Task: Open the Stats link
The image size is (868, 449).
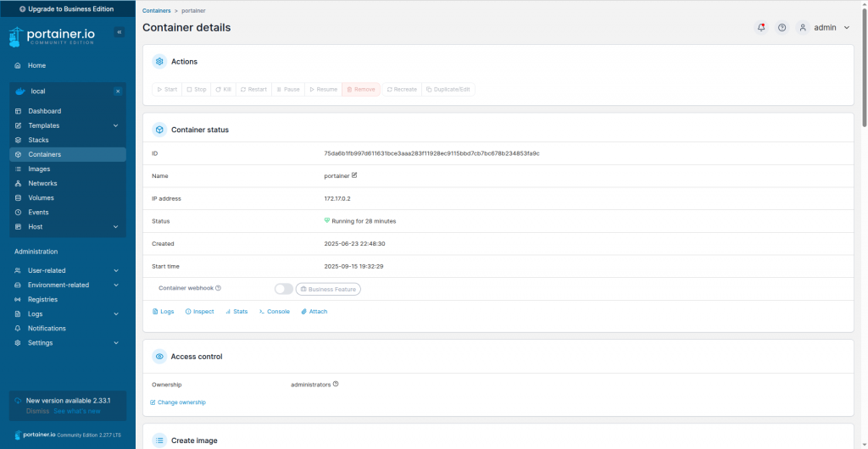Action: click(236, 311)
